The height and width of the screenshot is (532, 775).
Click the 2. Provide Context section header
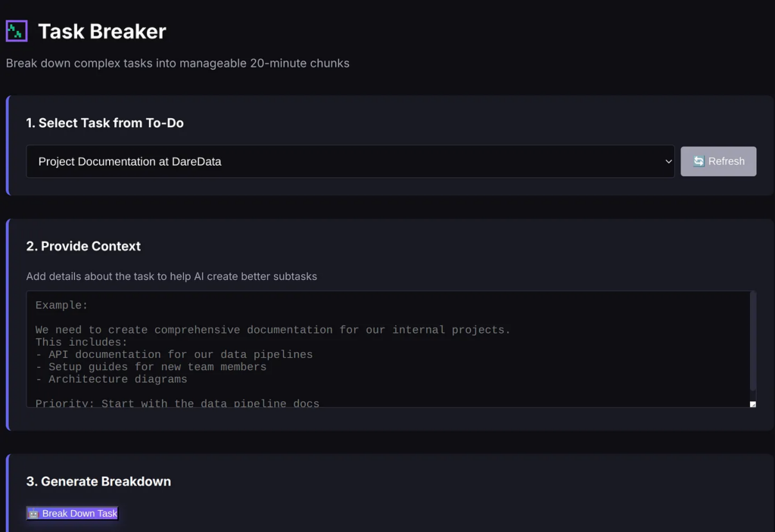(83, 246)
